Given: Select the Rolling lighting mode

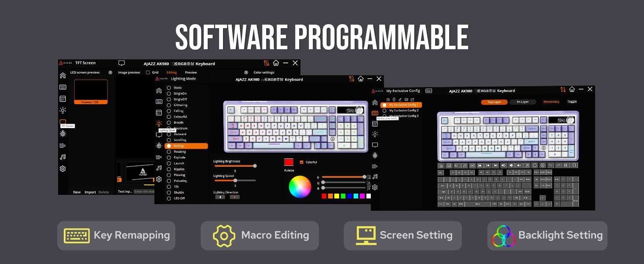Looking at the screenshot, I should 186,146.
